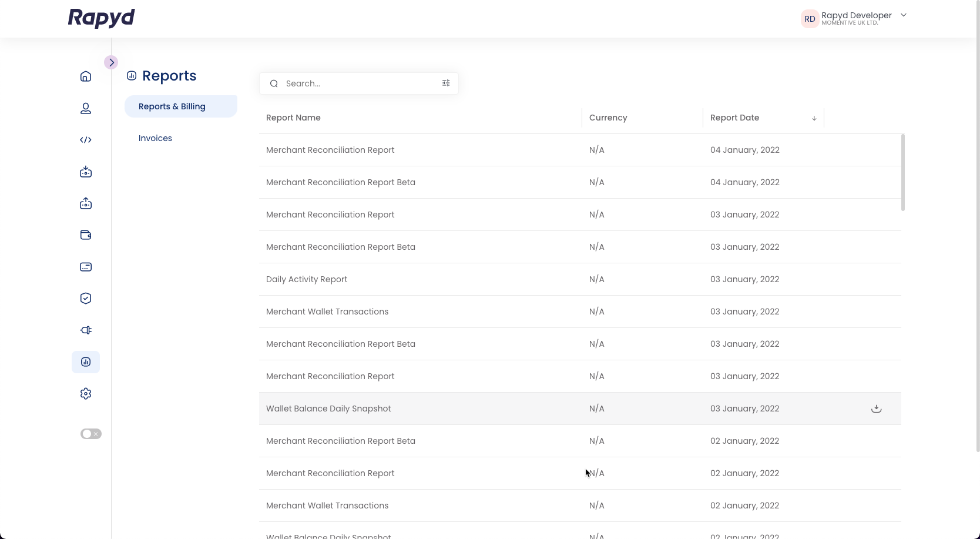
Task: Focus the Search input field
Action: (x=359, y=83)
